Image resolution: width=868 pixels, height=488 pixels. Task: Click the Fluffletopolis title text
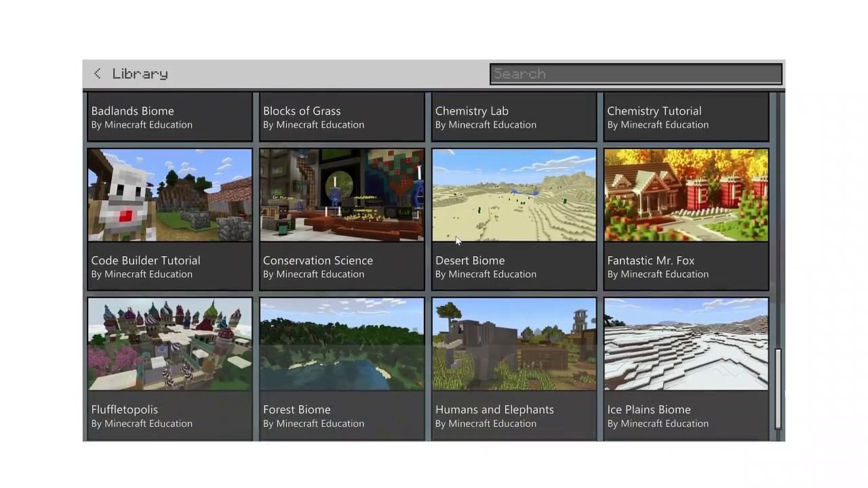click(125, 409)
